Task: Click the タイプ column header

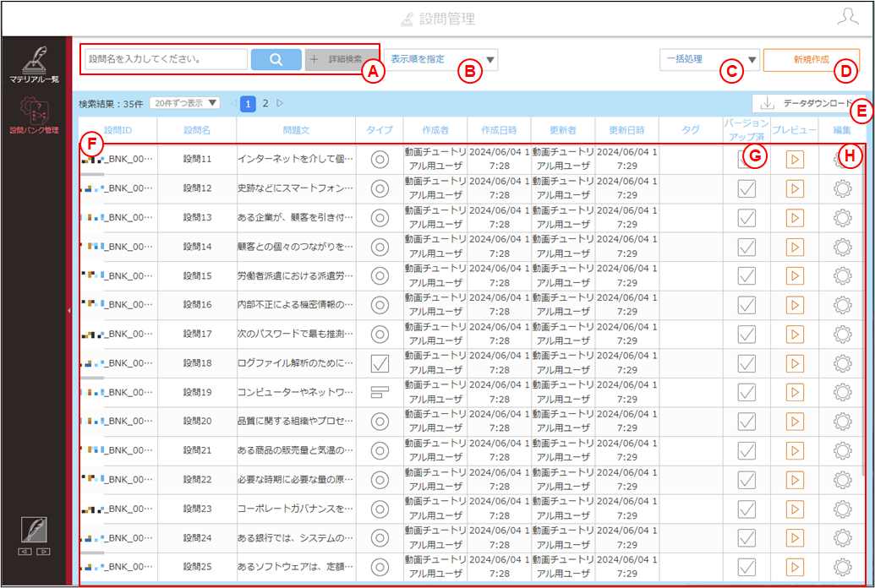Action: pyautogui.click(x=380, y=130)
